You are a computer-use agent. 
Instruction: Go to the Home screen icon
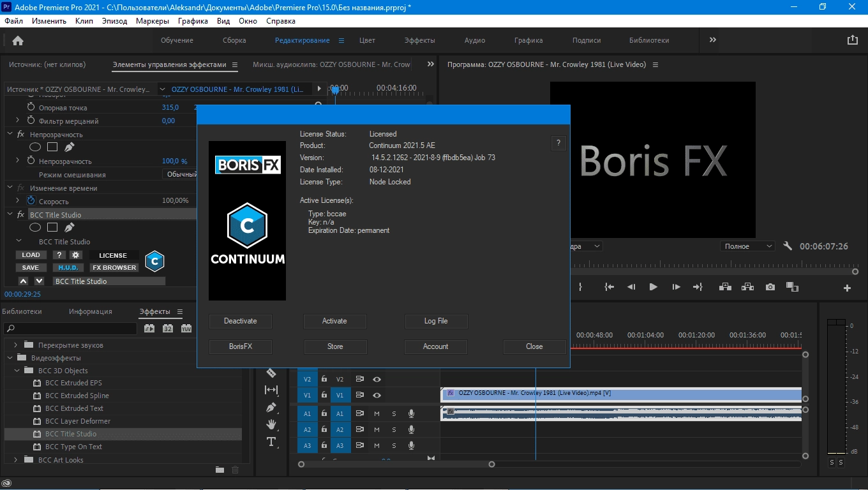pos(18,40)
